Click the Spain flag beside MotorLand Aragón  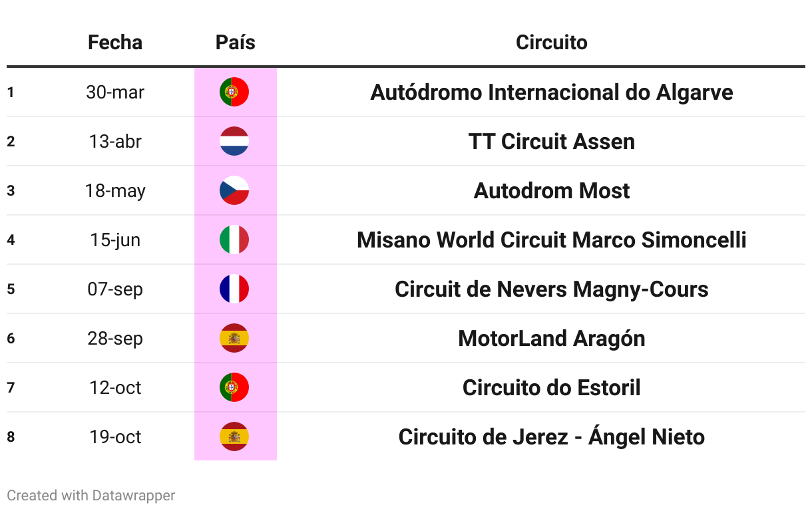[x=234, y=338]
